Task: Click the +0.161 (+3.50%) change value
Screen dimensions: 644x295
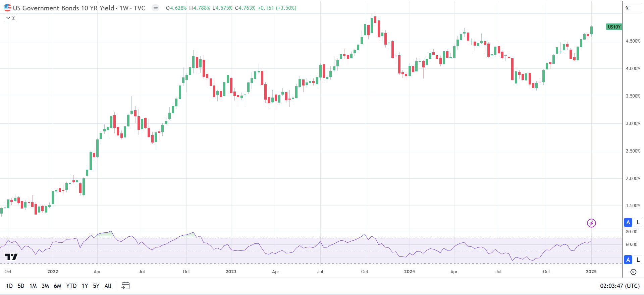Action: 277,8
